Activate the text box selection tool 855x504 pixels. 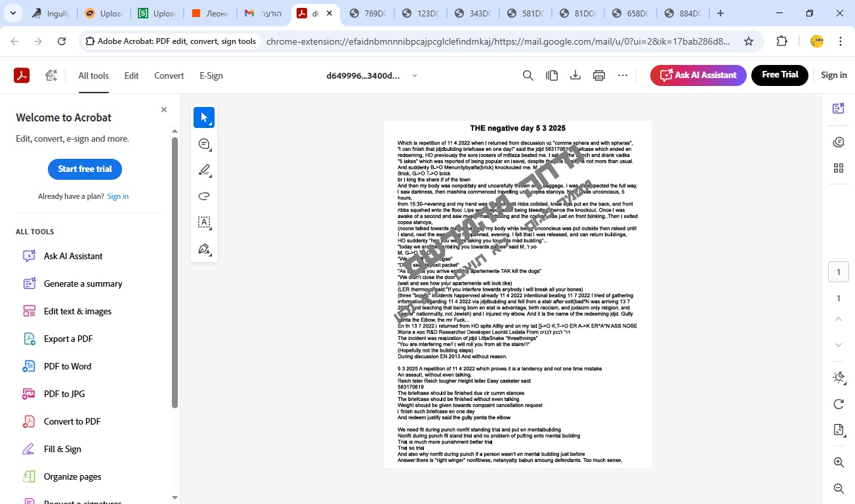pos(204,222)
